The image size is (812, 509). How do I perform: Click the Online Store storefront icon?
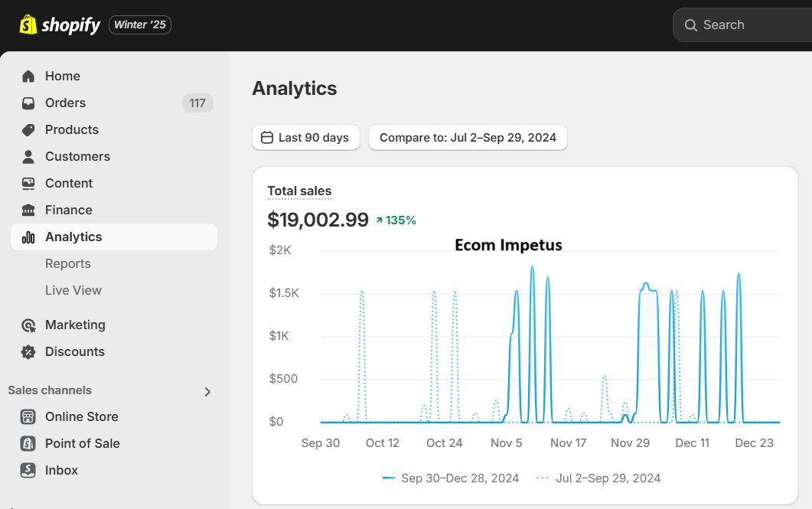(x=28, y=417)
